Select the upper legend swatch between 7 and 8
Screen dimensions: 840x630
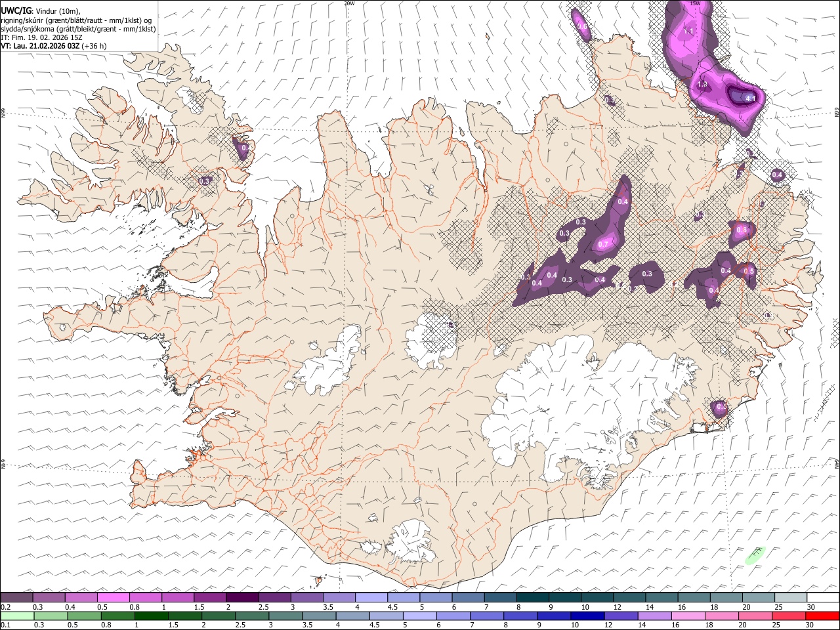click(500, 598)
